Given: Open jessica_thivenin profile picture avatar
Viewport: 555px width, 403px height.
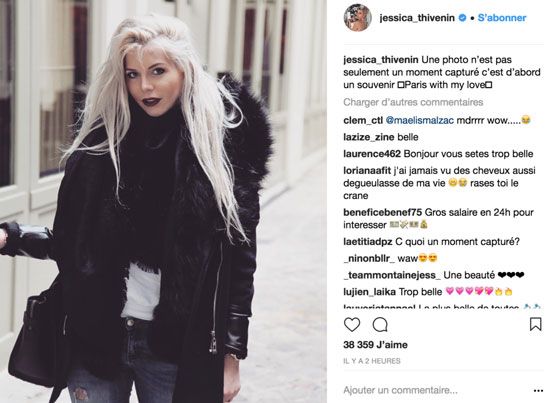Looking at the screenshot, I should [357, 18].
